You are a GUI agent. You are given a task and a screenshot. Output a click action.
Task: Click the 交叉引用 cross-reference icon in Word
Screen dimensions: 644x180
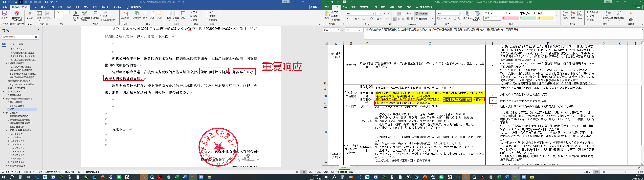click(x=125, y=13)
